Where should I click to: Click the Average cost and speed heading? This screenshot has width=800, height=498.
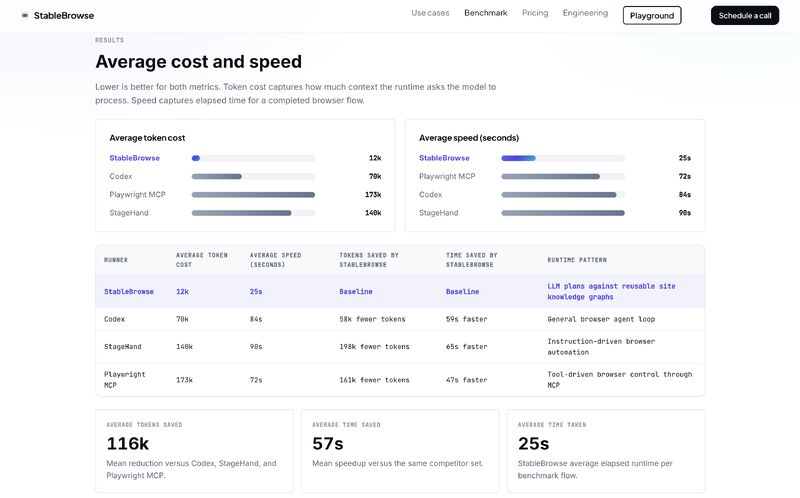point(198,62)
